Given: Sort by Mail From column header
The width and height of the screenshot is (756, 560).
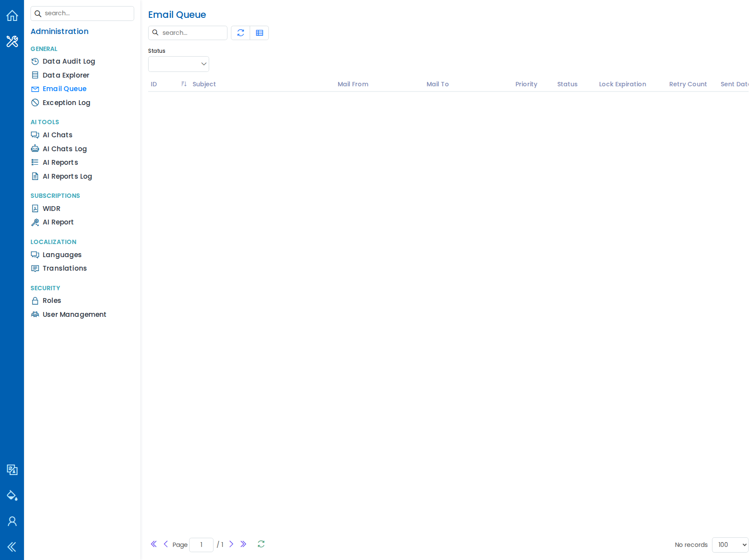Looking at the screenshot, I should coord(353,84).
